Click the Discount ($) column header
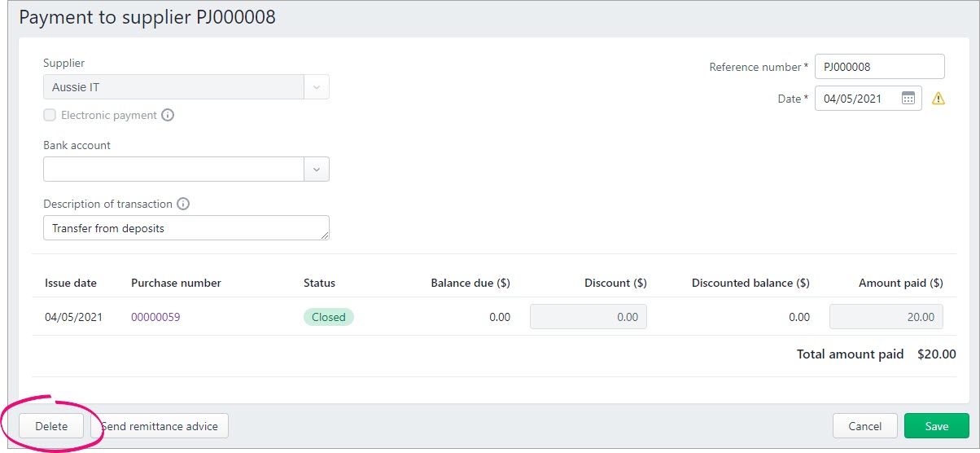This screenshot has width=980, height=453. click(615, 283)
